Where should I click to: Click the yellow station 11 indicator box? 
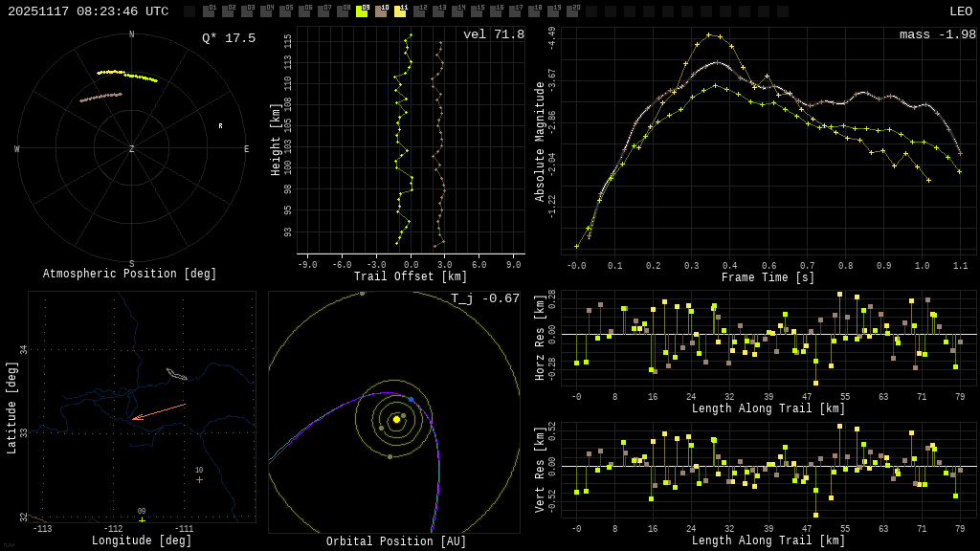(400, 11)
